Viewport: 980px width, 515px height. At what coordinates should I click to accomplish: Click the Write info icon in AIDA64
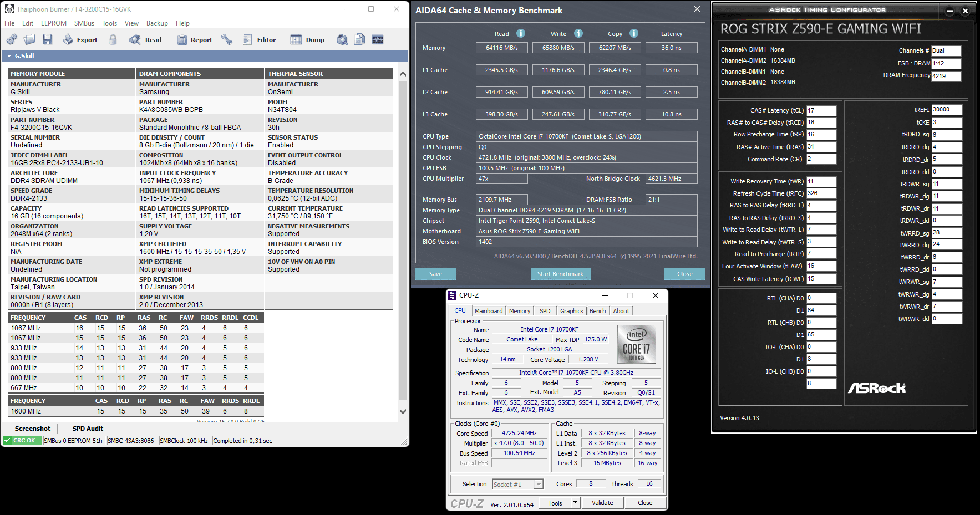pos(578,33)
